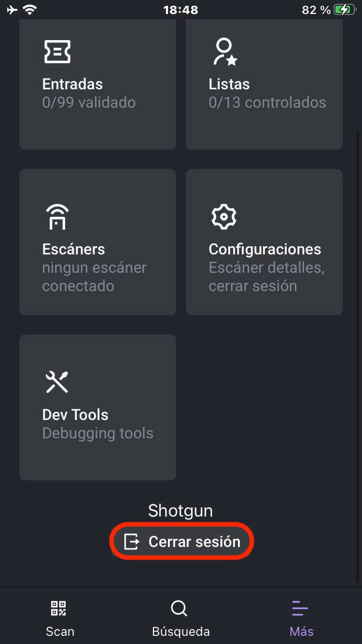Tap the magnifying glass Búsqueda icon
This screenshot has width=362, height=644.
tap(179, 608)
